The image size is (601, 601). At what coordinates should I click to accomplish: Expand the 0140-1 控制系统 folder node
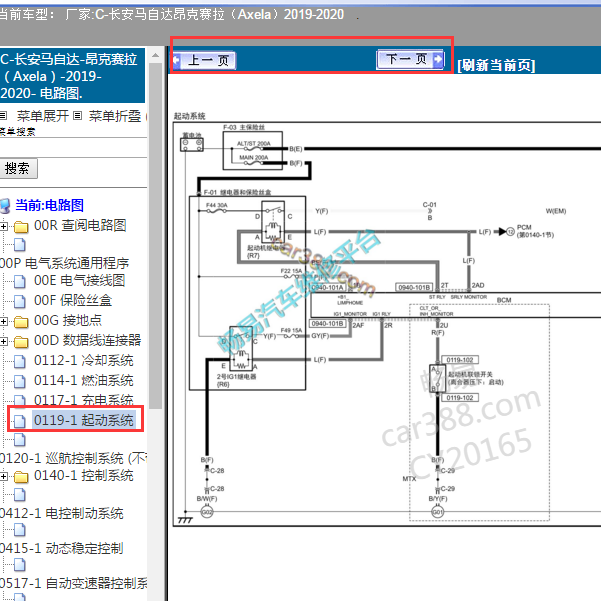pos(4,476)
